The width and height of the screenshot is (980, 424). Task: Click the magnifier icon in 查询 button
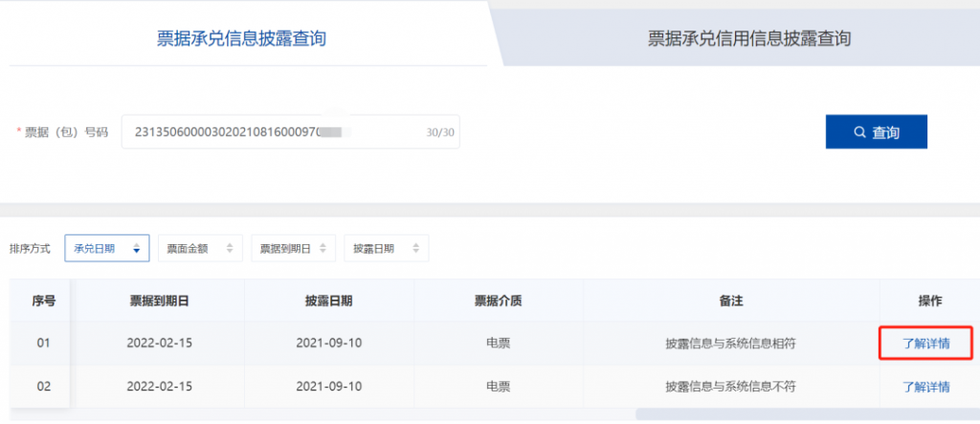[859, 132]
